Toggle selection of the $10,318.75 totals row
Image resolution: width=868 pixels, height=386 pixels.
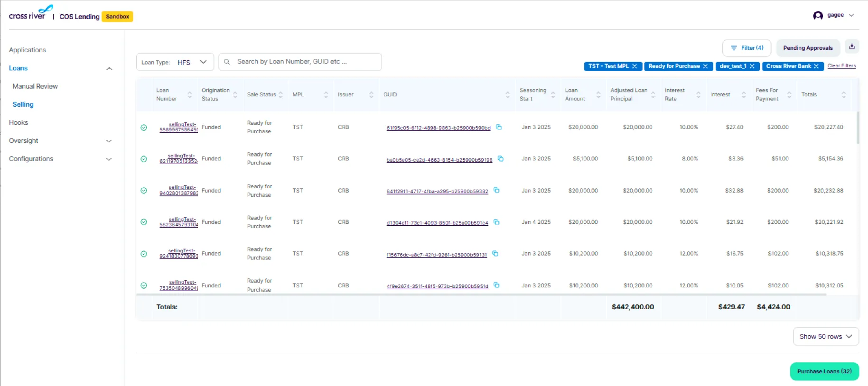[x=144, y=254]
